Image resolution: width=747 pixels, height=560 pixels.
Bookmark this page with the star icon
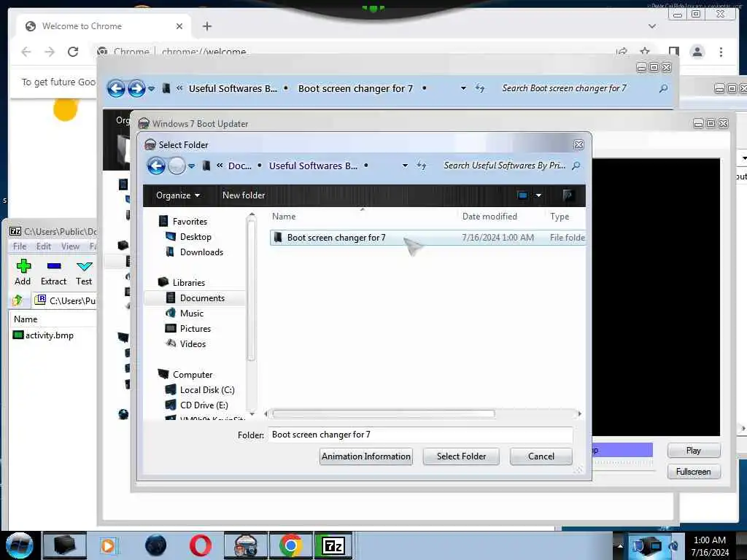pos(645,52)
